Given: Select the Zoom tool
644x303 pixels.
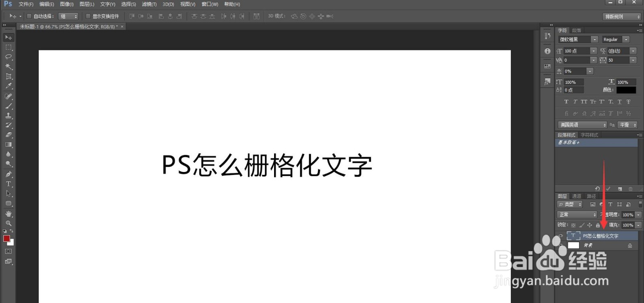Looking at the screenshot, I should [8, 223].
